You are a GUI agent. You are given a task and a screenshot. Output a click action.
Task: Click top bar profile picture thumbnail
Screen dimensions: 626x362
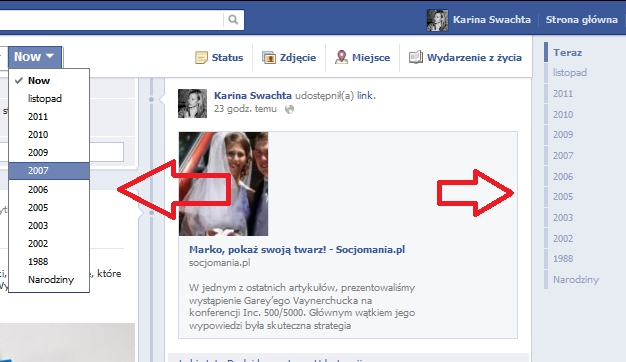pos(437,20)
